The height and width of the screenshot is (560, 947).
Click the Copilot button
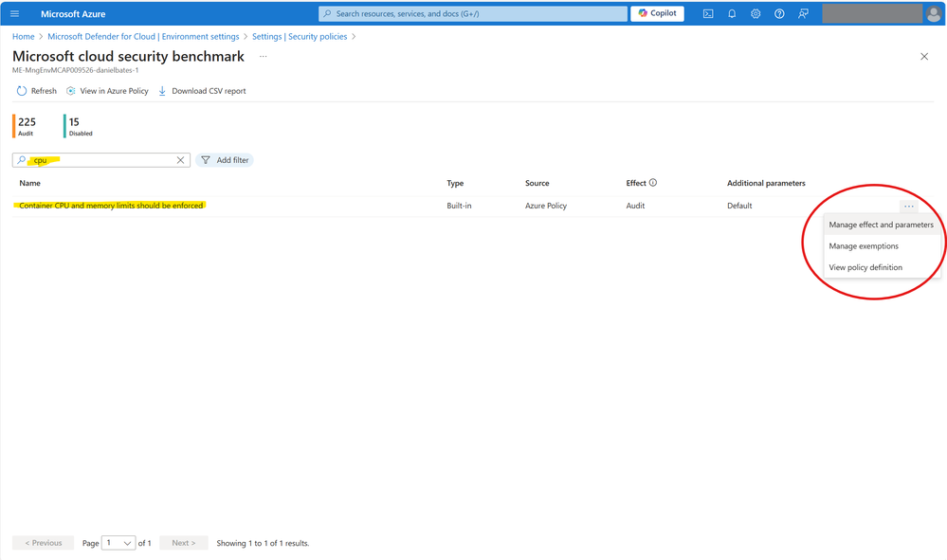[x=657, y=13]
